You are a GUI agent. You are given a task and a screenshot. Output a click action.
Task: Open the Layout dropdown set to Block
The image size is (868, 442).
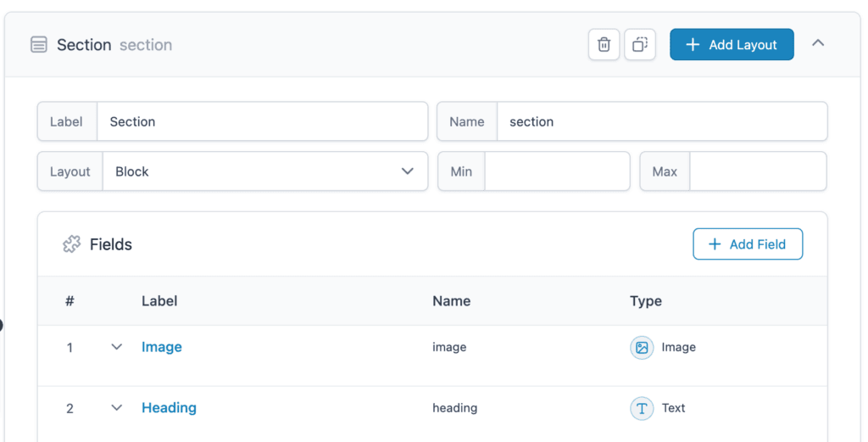click(x=265, y=171)
